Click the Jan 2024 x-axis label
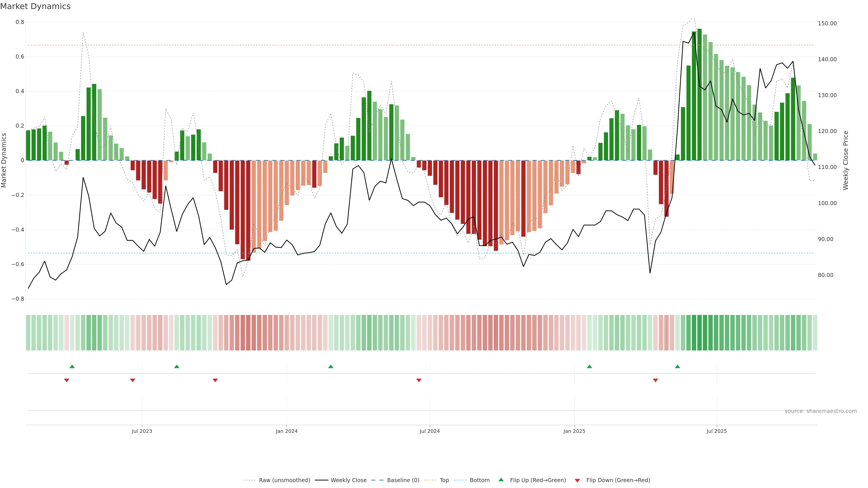The height and width of the screenshot is (488, 868). [x=286, y=431]
